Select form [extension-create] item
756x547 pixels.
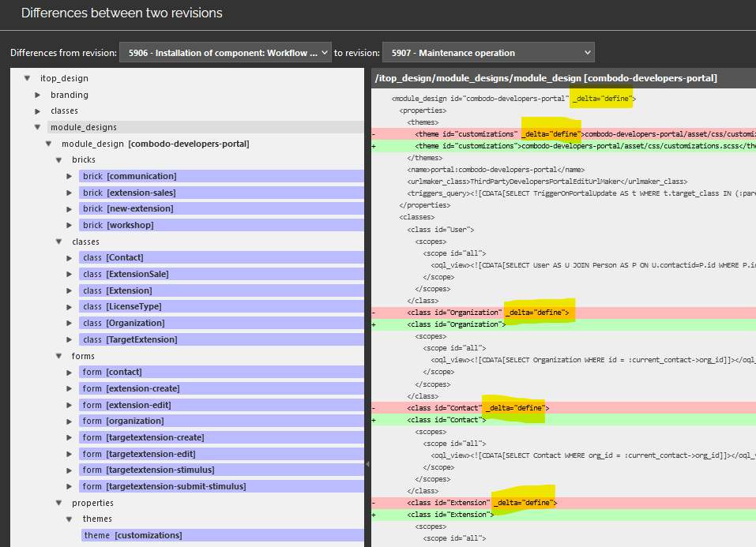131,388
